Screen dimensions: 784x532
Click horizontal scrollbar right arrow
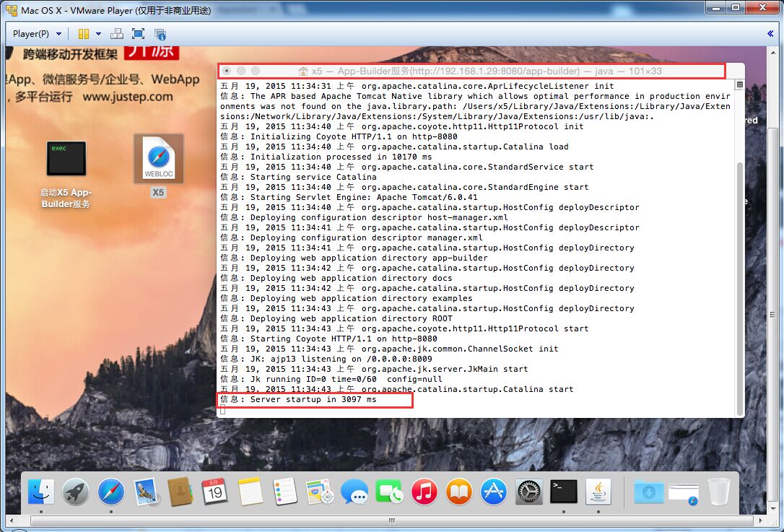(761, 520)
